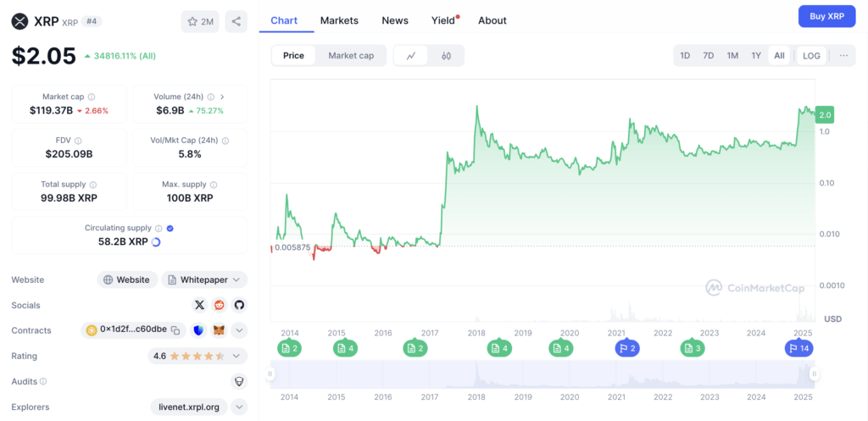This screenshot has width=868, height=421.
Task: Open the Chart tab
Action: click(x=284, y=20)
